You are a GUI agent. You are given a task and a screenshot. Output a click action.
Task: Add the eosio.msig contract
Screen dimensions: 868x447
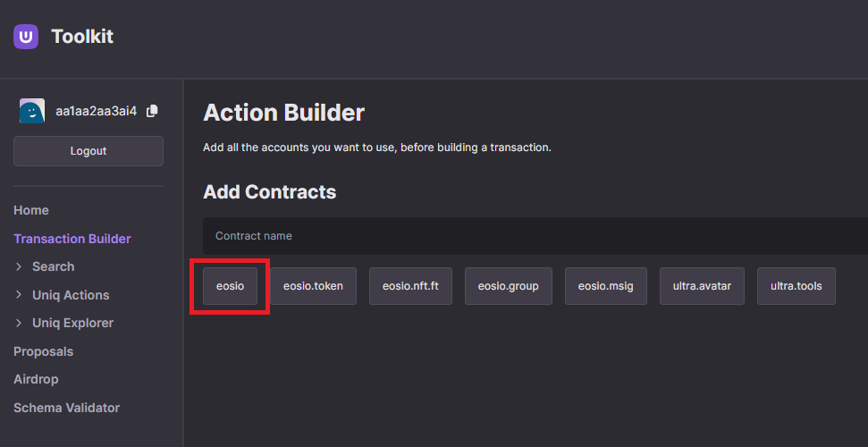(x=605, y=286)
